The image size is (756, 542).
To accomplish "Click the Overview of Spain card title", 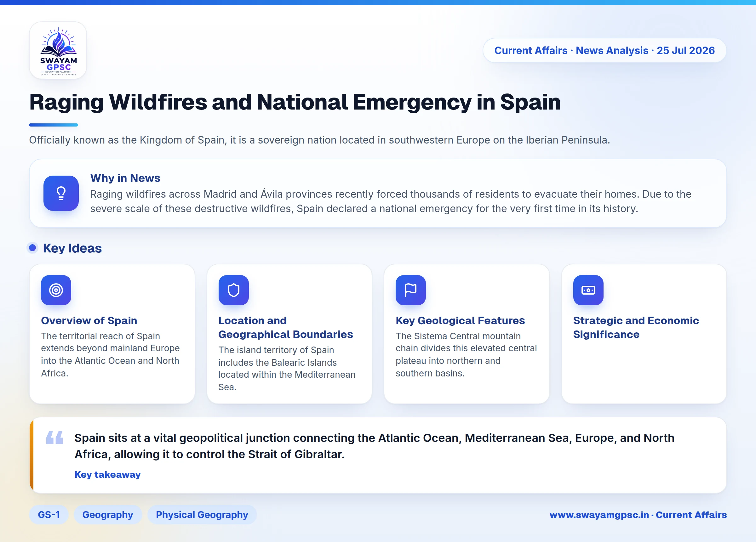I will tap(89, 320).
